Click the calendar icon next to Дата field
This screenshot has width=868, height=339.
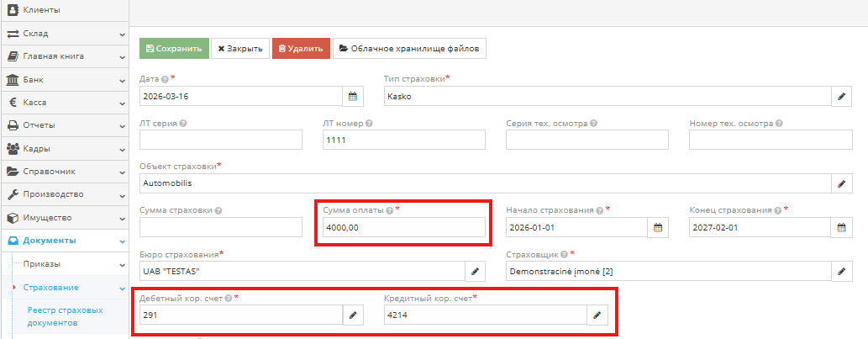(x=354, y=96)
